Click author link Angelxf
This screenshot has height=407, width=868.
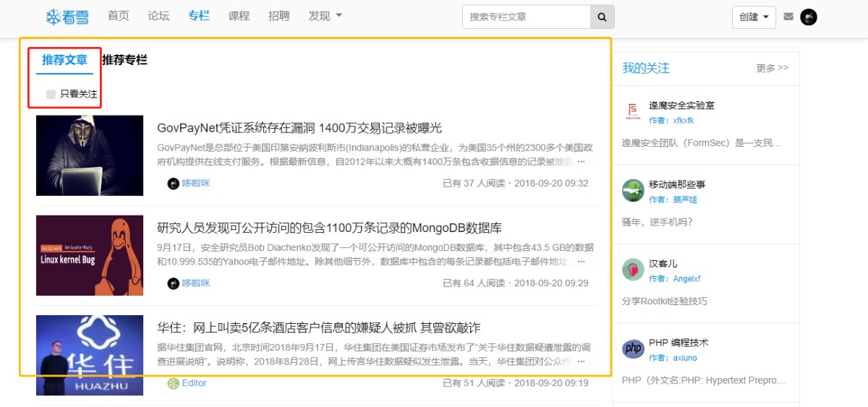pyautogui.click(x=686, y=278)
